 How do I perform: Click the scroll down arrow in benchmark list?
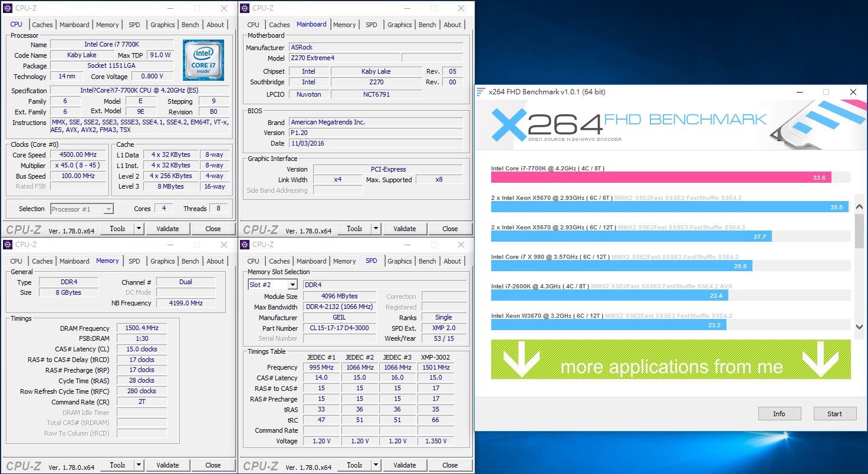(859, 327)
